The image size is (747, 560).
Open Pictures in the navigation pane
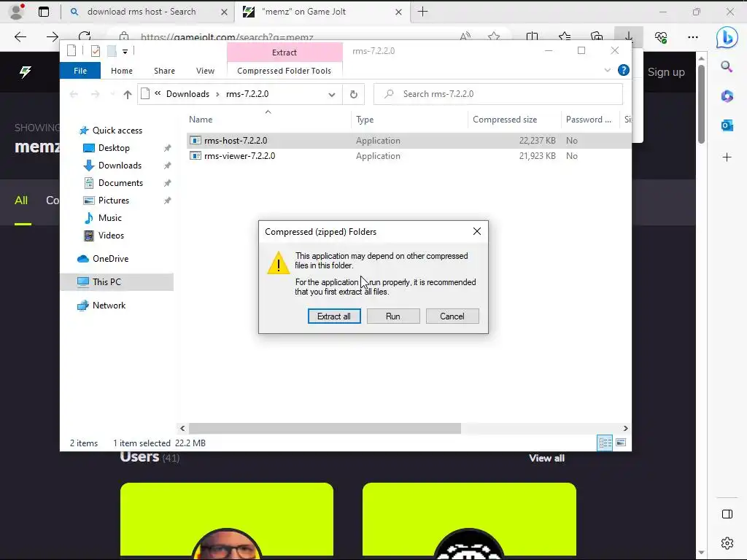point(113,201)
